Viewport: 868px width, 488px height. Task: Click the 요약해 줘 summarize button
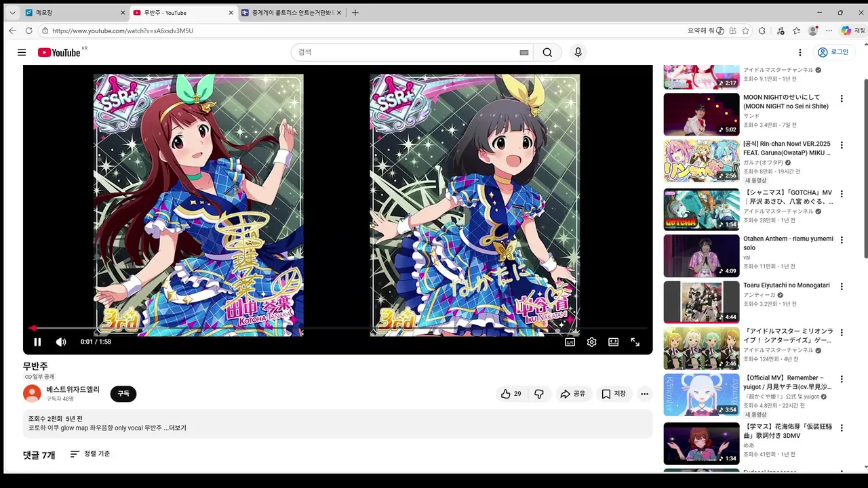(x=706, y=30)
